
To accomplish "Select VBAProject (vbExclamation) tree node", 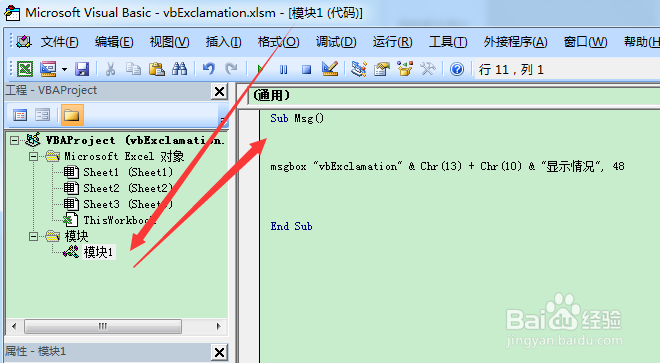I will [x=135, y=140].
